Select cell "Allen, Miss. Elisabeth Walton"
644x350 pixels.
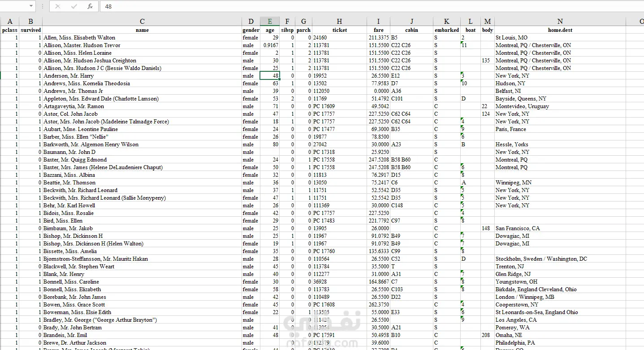(x=142, y=38)
